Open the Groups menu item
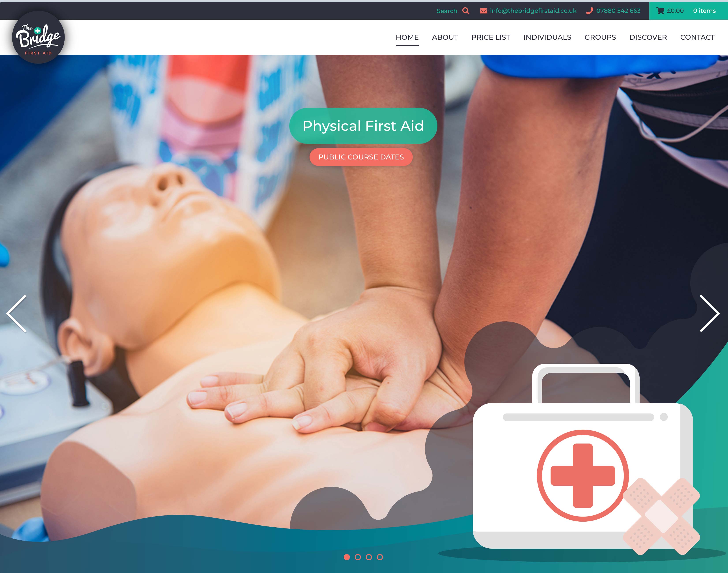This screenshot has width=728, height=573. [600, 37]
